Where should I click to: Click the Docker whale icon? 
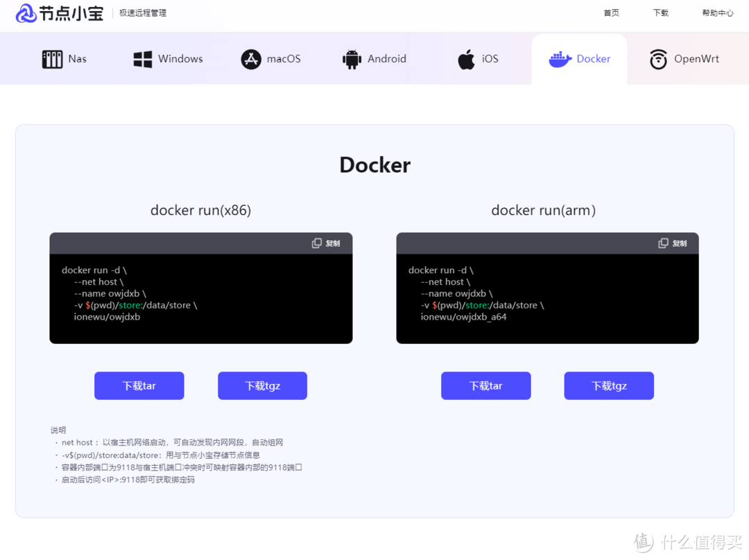560,59
